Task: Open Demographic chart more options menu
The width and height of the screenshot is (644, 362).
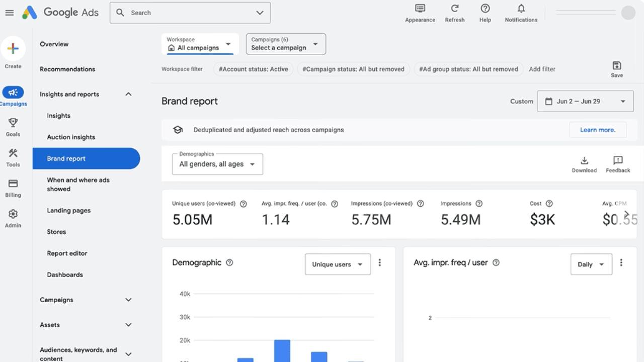Action: pos(380,262)
